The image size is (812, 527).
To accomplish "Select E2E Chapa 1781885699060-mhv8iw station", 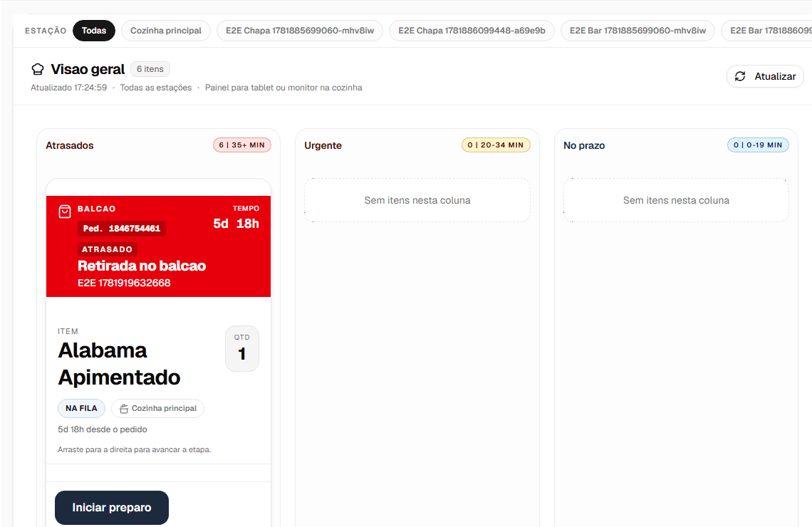I will [x=300, y=31].
